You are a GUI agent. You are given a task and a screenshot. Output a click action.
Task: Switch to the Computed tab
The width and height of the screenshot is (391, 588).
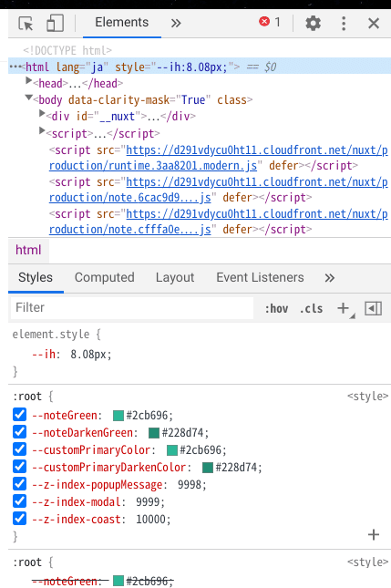(104, 277)
